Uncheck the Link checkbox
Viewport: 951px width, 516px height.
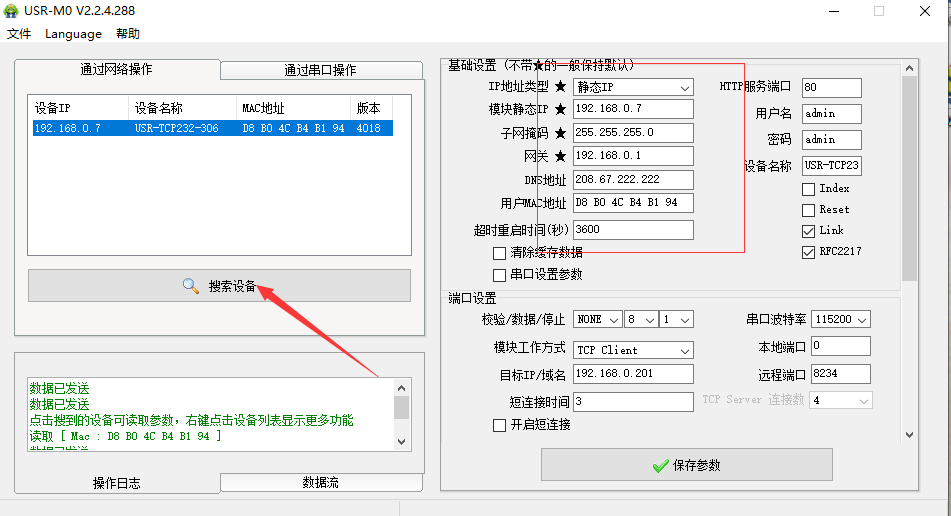point(808,231)
